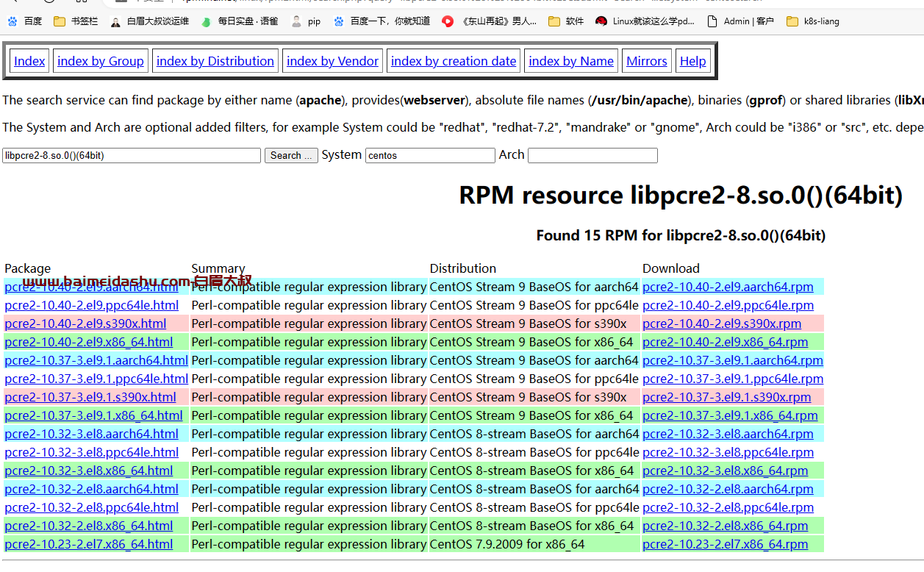Open the Help page
Image resolution: width=924 pixels, height=572 pixels.
[693, 61]
